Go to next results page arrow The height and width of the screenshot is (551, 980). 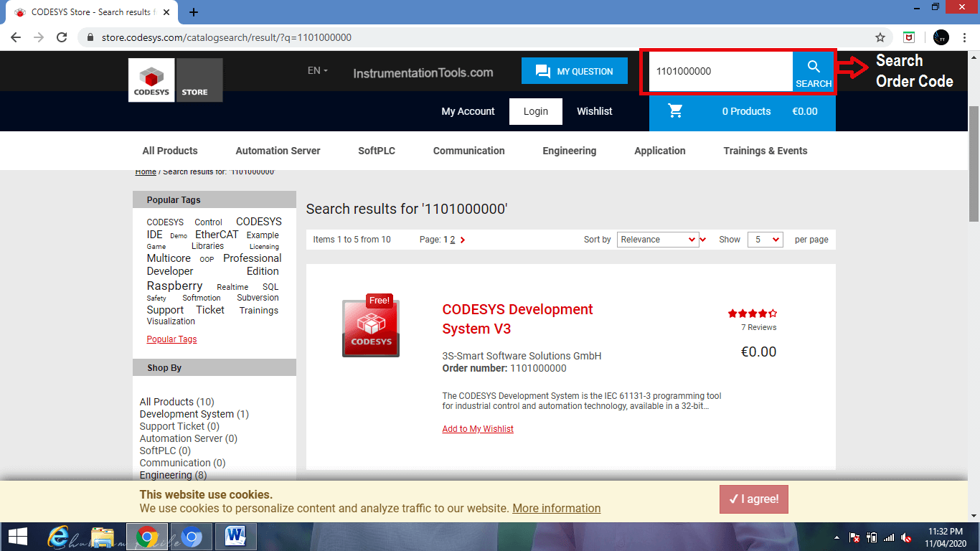pyautogui.click(x=463, y=240)
